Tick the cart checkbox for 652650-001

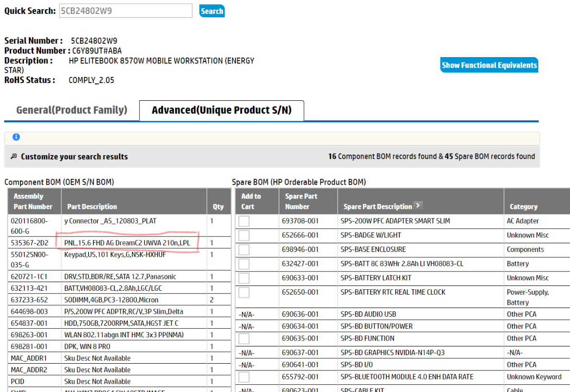coord(244,292)
